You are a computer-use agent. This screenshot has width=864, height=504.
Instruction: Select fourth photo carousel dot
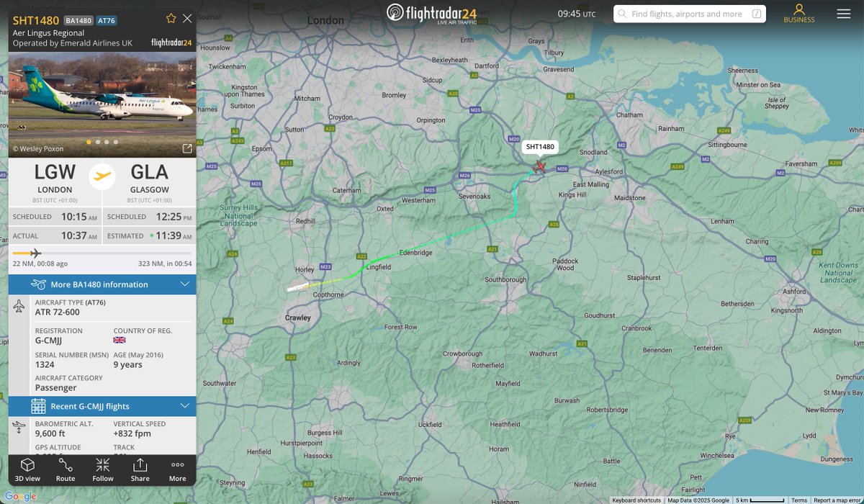[115, 142]
